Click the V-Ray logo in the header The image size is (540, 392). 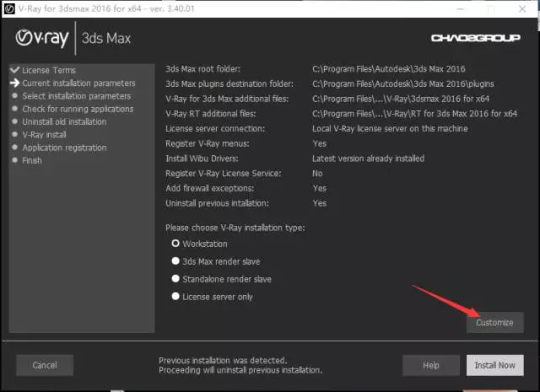pyautogui.click(x=42, y=38)
